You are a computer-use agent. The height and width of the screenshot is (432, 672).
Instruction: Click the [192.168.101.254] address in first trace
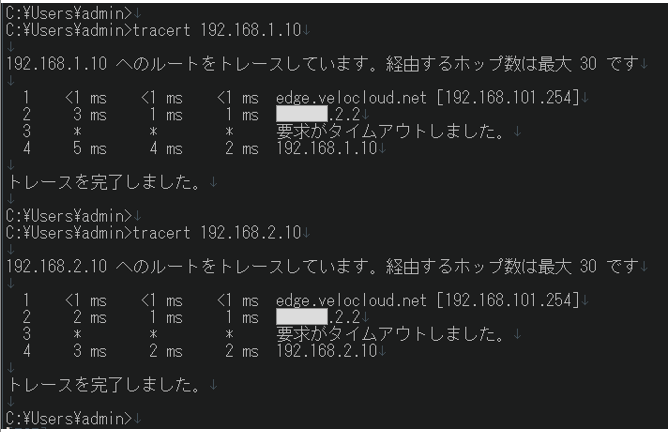[508, 98]
